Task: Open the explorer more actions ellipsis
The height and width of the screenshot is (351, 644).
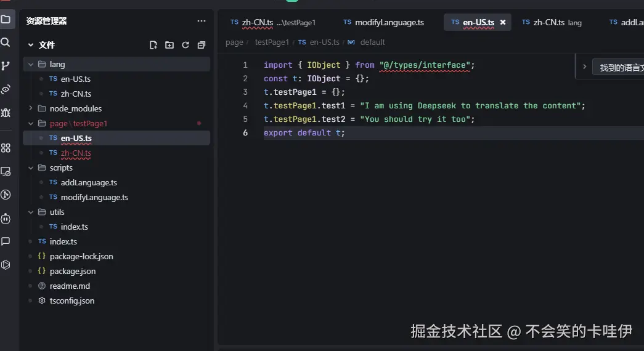Action: 202,21
